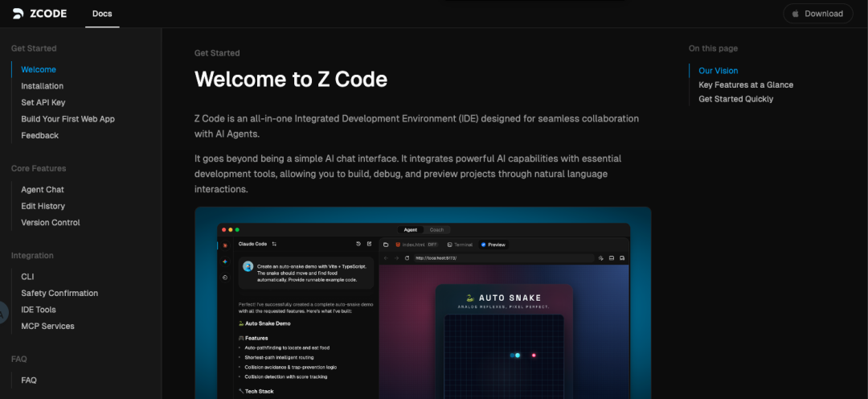Image resolution: width=868 pixels, height=399 pixels.
Task: Jump to Get Started Quickly section
Action: pyautogui.click(x=735, y=99)
